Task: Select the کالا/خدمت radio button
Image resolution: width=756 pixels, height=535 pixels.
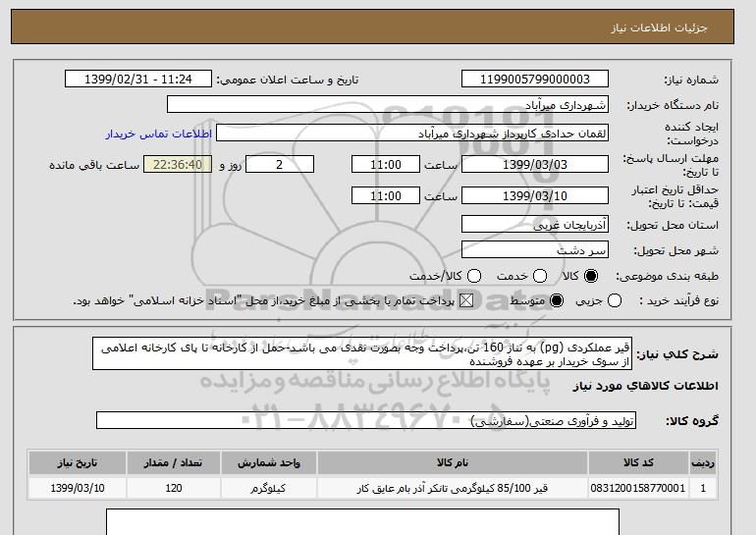Action: (474, 276)
